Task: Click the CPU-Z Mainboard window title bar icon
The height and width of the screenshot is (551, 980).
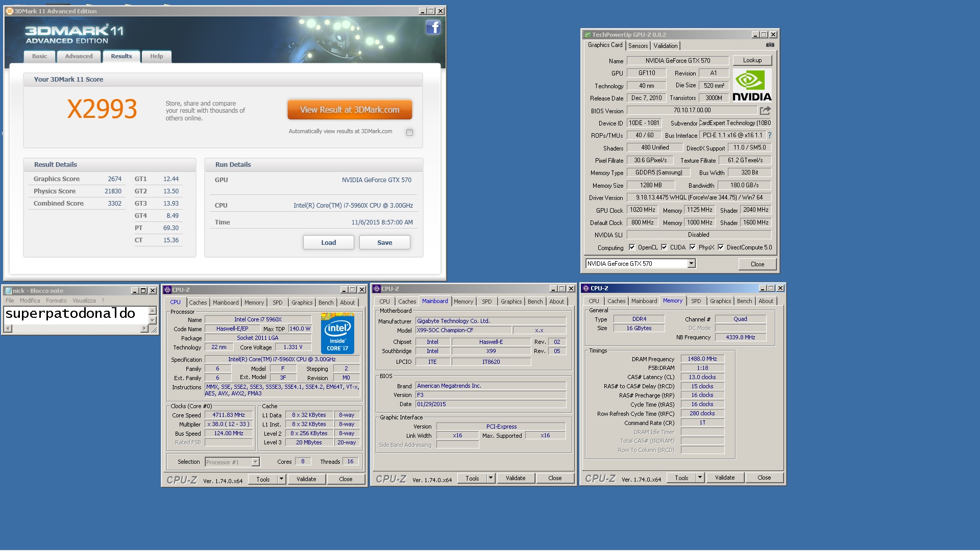Action: click(377, 289)
